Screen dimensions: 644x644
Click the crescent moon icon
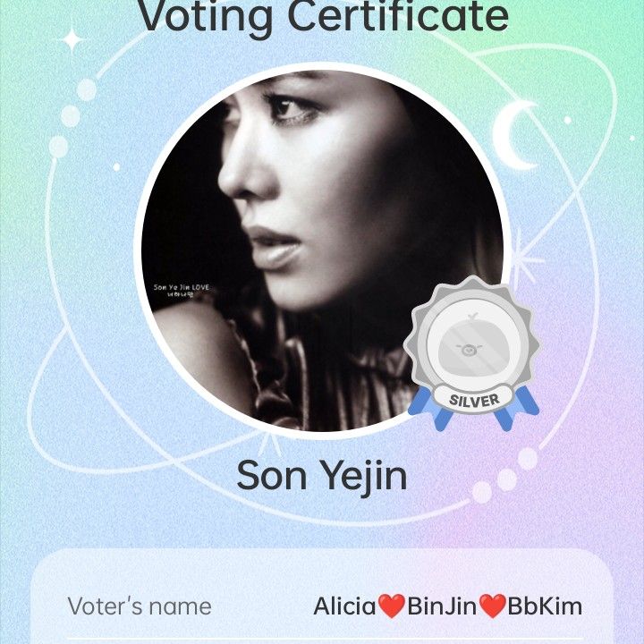point(513,135)
